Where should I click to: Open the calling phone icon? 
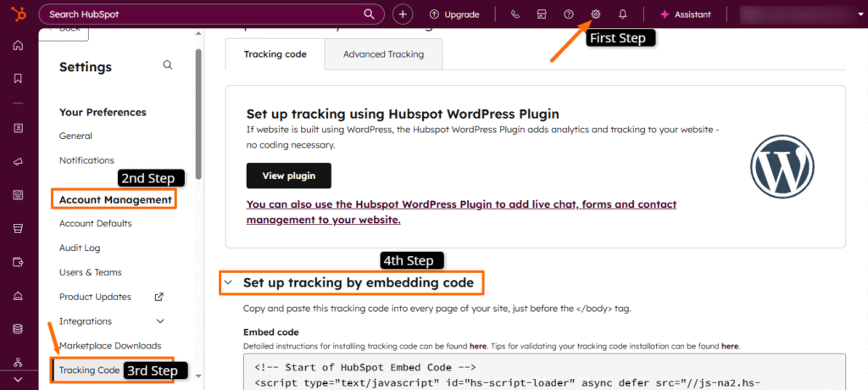point(515,14)
